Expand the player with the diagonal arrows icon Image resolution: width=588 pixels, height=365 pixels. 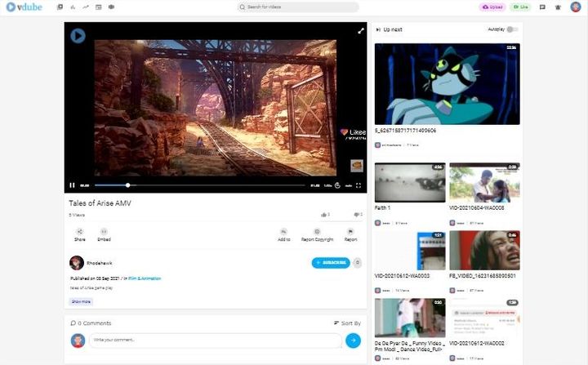pyautogui.click(x=361, y=31)
